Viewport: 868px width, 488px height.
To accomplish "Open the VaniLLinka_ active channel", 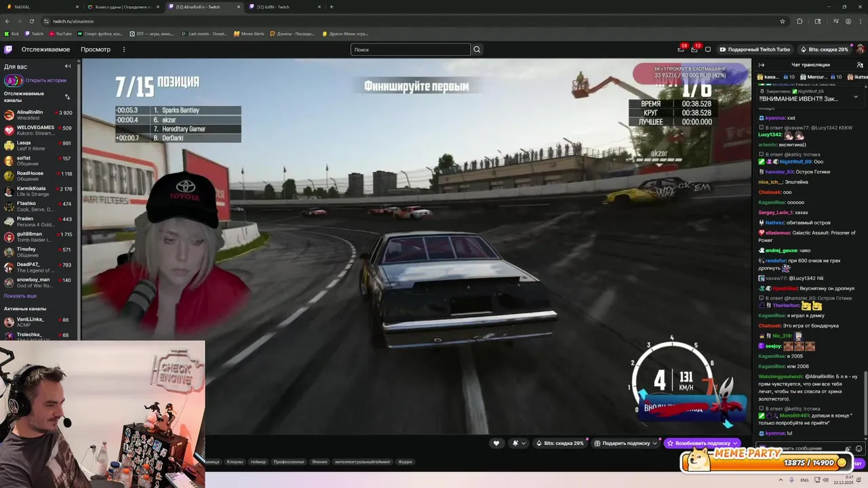I will (x=39, y=321).
